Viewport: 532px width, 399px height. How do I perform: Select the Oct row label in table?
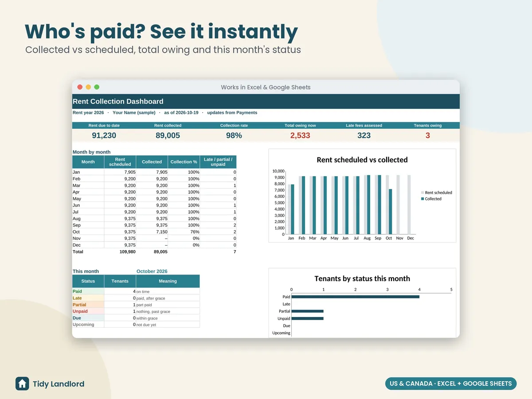click(76, 232)
